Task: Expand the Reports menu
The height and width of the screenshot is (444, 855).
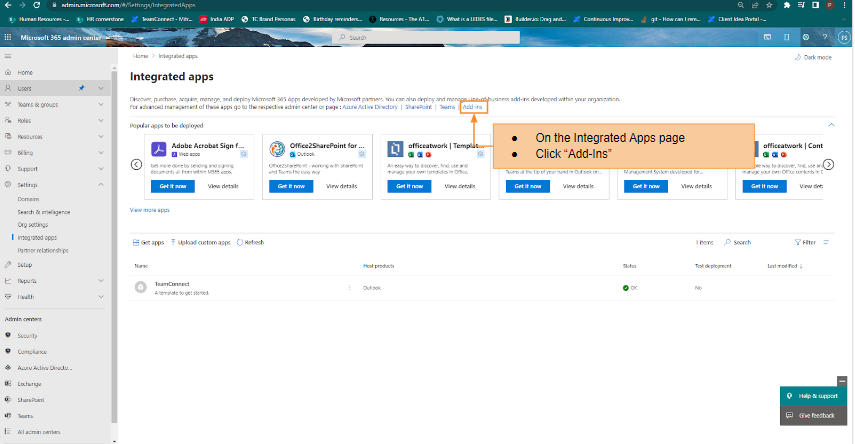Action: click(101, 280)
